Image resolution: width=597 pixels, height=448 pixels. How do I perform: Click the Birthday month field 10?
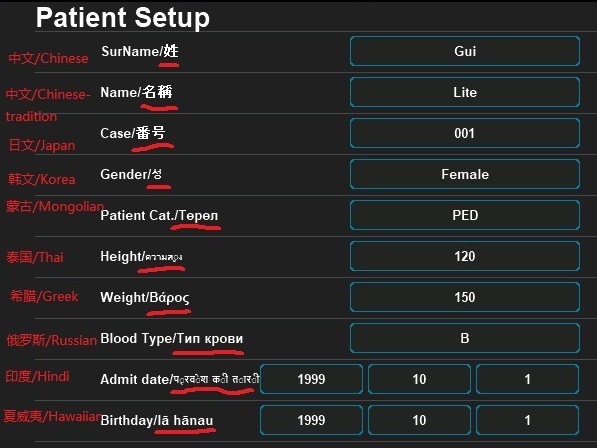pyautogui.click(x=420, y=420)
